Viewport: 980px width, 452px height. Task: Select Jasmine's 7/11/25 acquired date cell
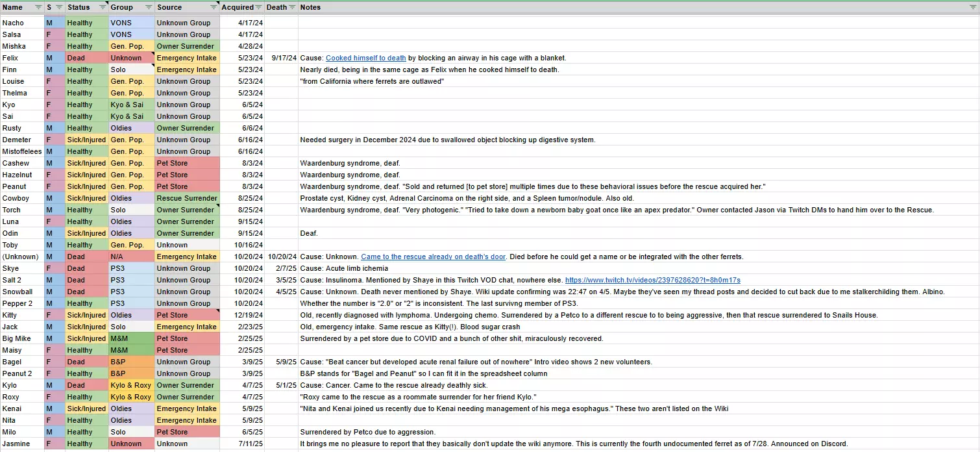pyautogui.click(x=242, y=444)
